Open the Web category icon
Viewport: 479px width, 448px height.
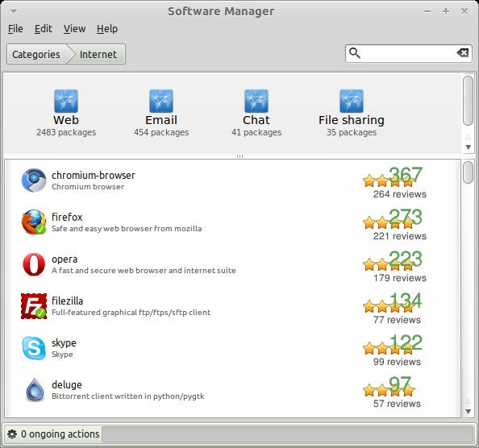coord(66,101)
